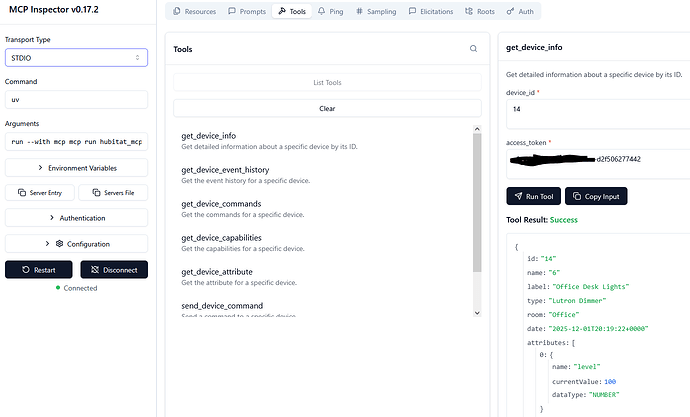Copy the Server Entry config
The width and height of the screenshot is (690, 417).
point(39,192)
